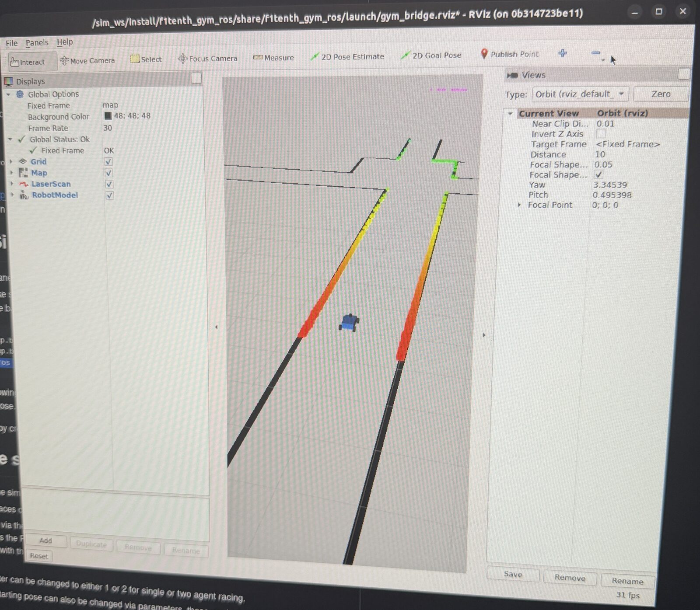The height and width of the screenshot is (610, 700).
Task: Collapse the Displays panel with left arrow
Action: pyautogui.click(x=216, y=327)
